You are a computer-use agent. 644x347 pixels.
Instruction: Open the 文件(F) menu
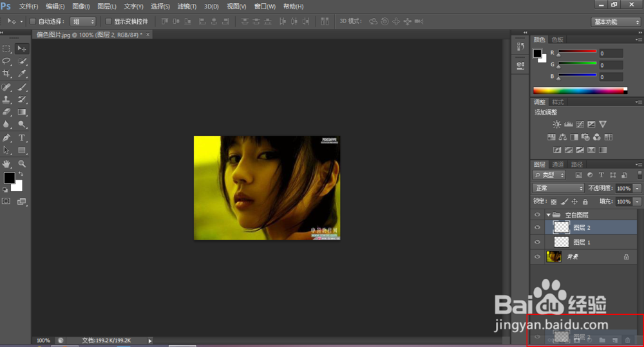pos(29,6)
